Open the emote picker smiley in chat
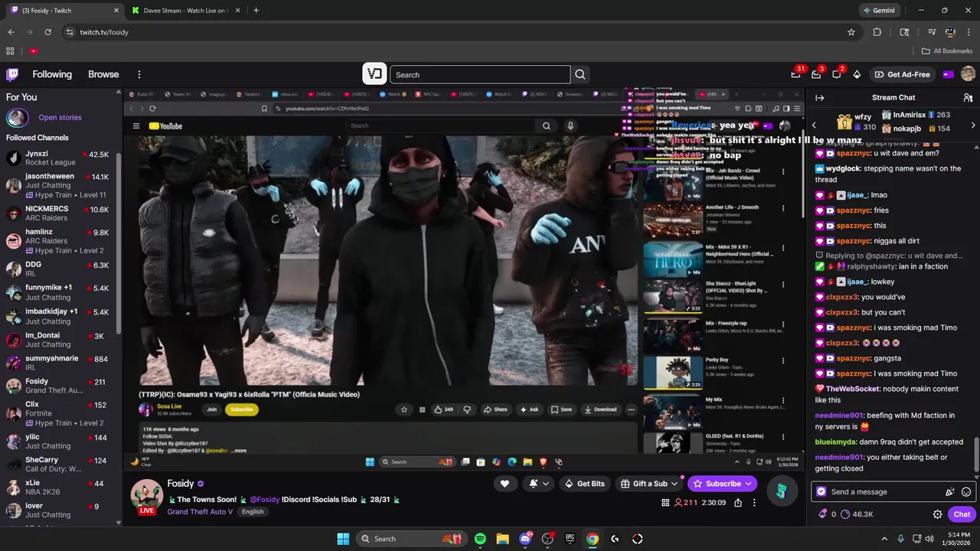 click(966, 492)
